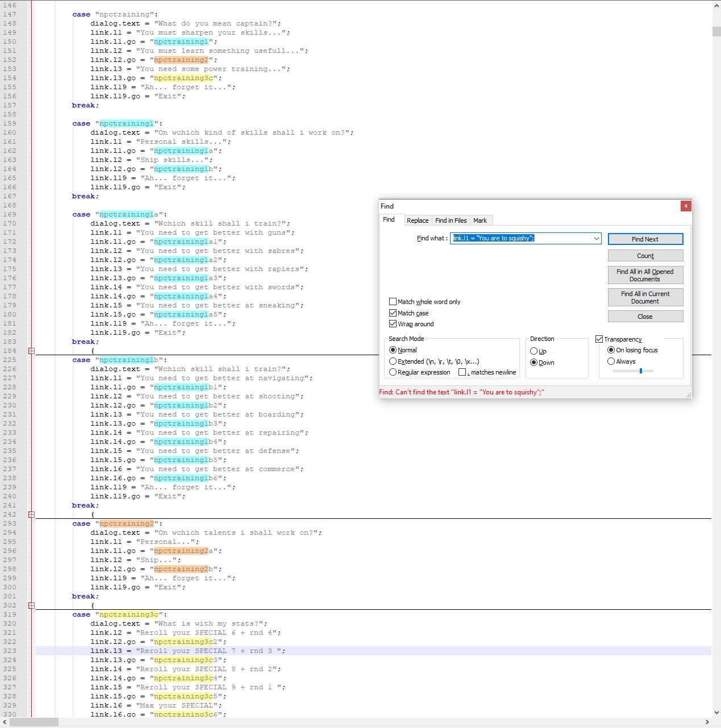Expand the folded block at line 184
Image resolution: width=721 pixels, height=728 pixels.
coord(31,351)
